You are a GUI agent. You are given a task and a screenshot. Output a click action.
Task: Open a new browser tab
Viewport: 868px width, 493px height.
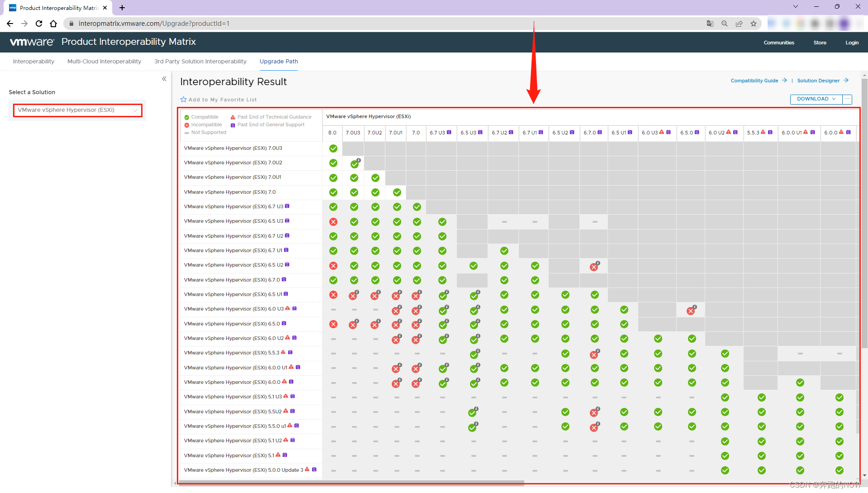(x=122, y=8)
